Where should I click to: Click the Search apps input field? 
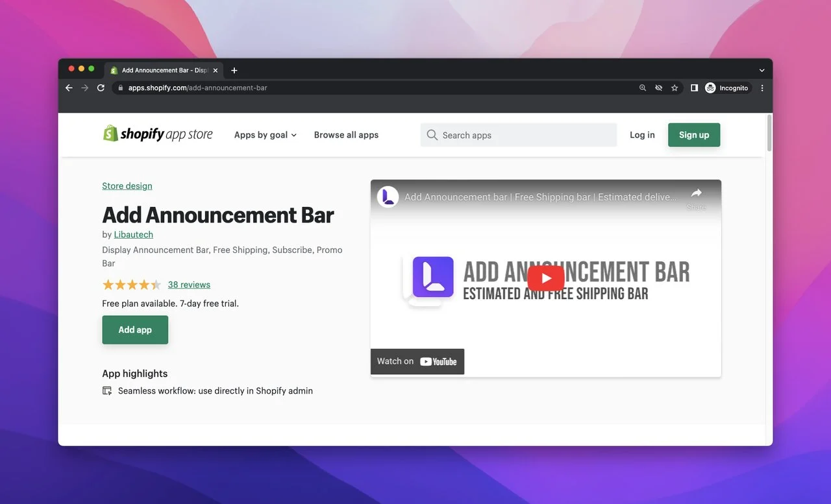pyautogui.click(x=519, y=135)
